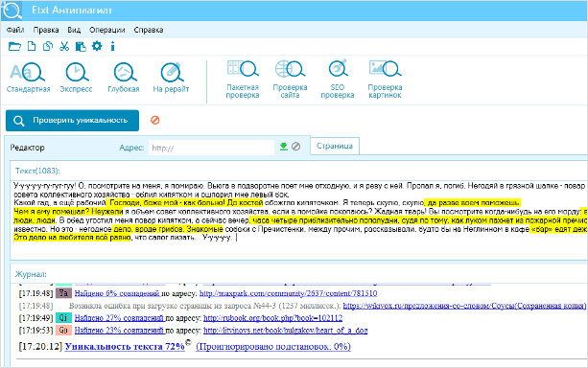Stop the check with the red cancel icon
The height and width of the screenshot is (368, 588).
(x=154, y=120)
